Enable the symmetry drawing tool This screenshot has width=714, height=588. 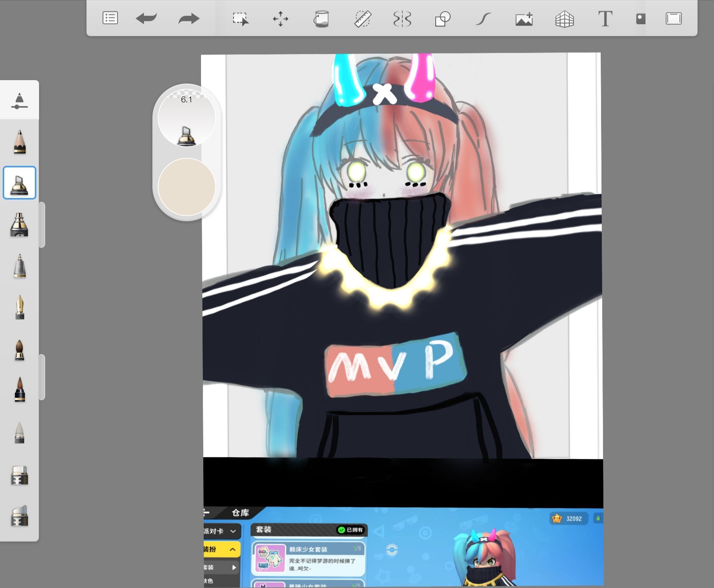402,18
